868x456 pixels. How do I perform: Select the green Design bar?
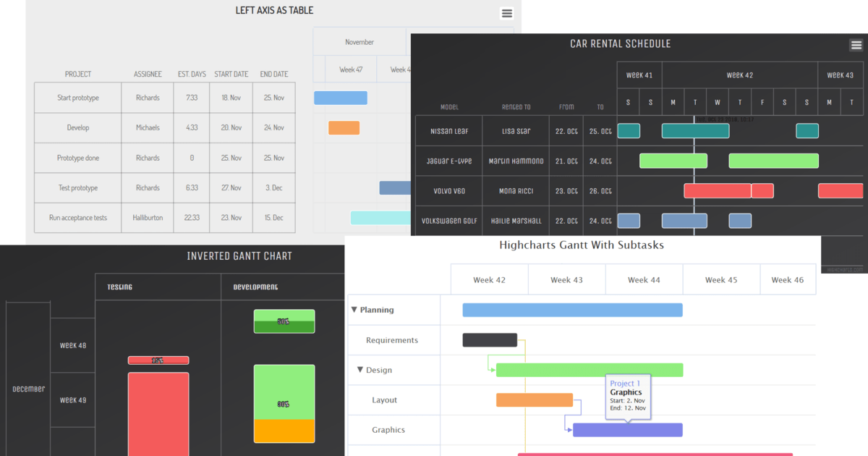pos(590,370)
